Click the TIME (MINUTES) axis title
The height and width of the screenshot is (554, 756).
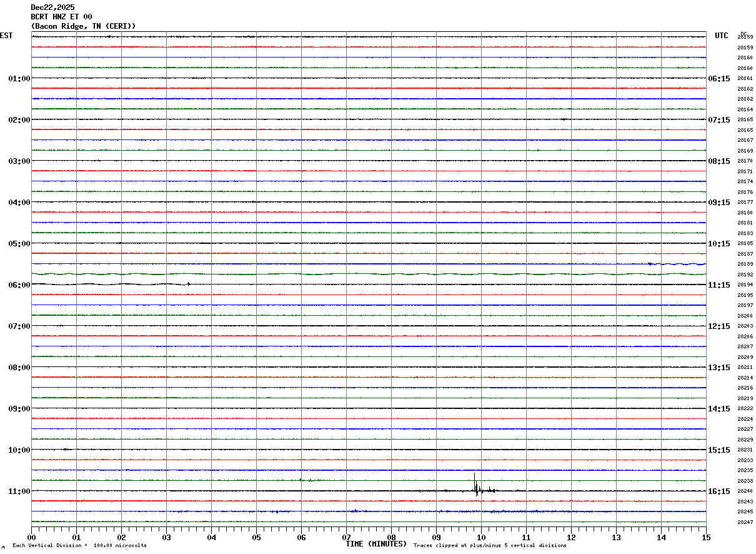[376, 544]
